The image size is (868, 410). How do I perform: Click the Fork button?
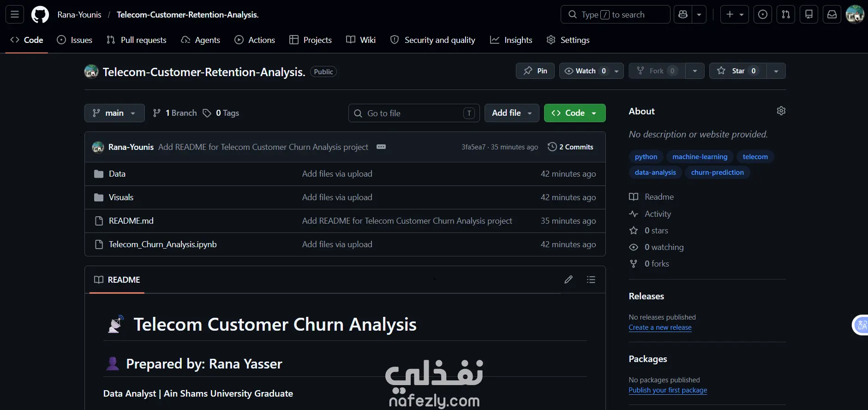click(657, 71)
